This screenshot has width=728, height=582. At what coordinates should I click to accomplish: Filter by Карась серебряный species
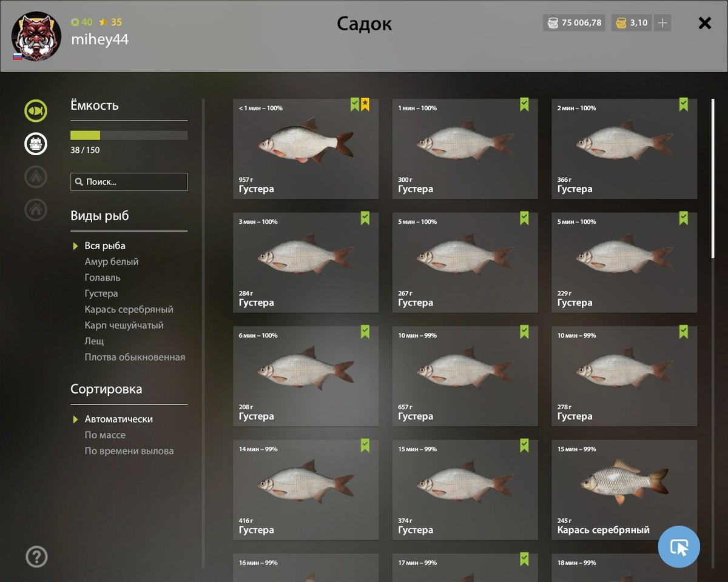click(x=129, y=309)
